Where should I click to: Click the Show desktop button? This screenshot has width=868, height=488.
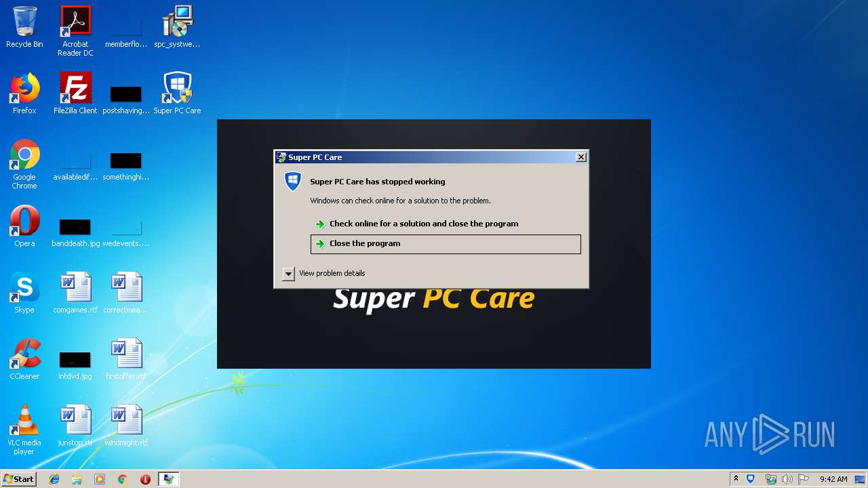tap(861, 479)
